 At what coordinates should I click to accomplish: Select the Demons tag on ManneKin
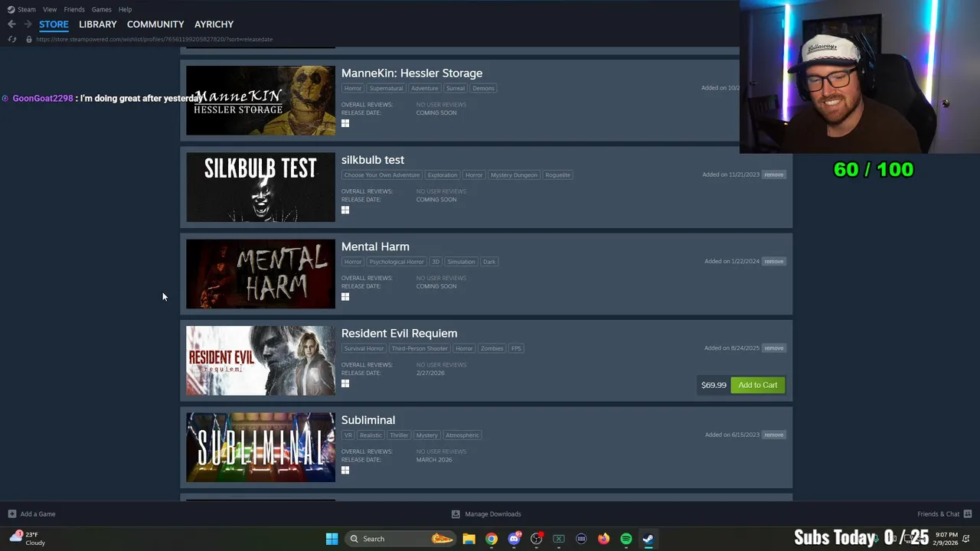click(x=483, y=88)
